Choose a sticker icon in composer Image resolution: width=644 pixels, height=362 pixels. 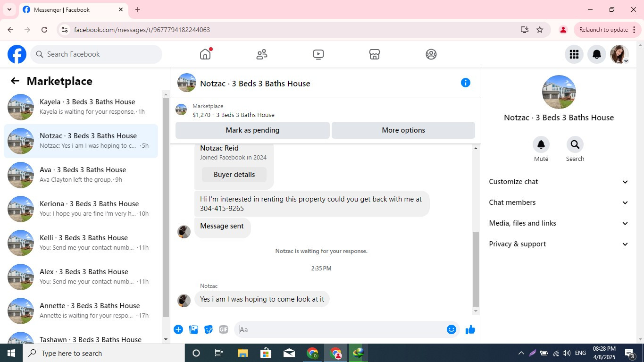tap(209, 329)
